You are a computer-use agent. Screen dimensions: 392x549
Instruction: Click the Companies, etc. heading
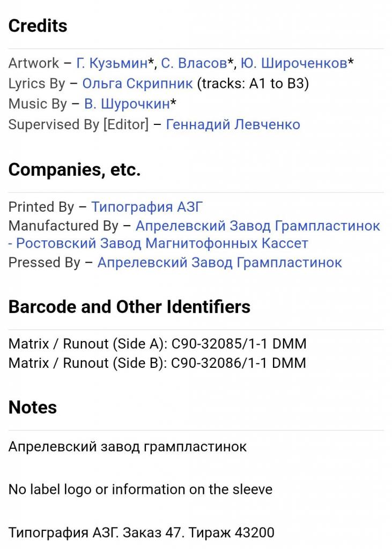coord(75,170)
